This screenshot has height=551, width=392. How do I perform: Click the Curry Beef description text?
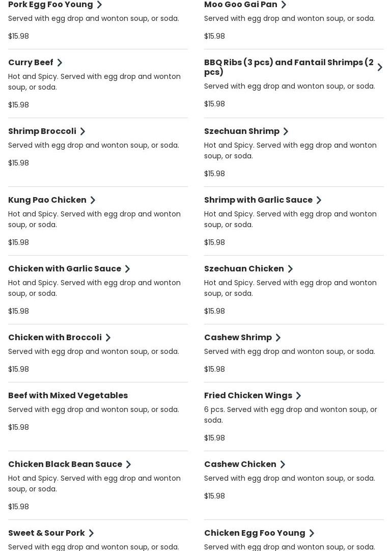pos(94,81)
